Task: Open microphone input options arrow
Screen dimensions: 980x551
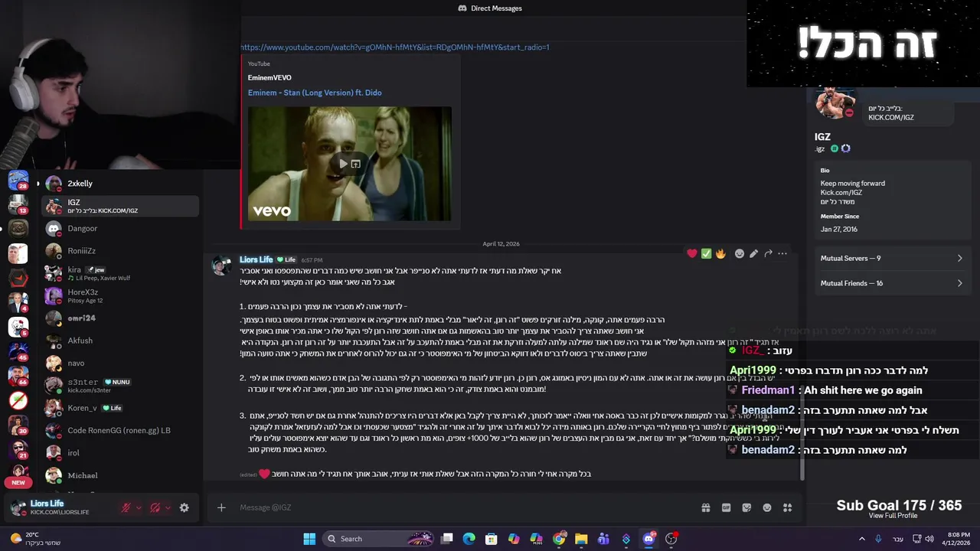Action: tap(139, 507)
